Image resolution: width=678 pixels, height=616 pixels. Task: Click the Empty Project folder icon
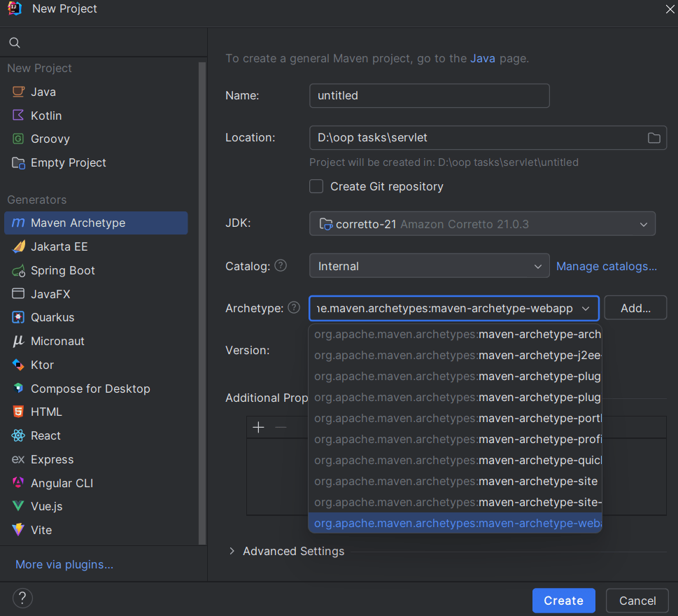click(x=18, y=162)
